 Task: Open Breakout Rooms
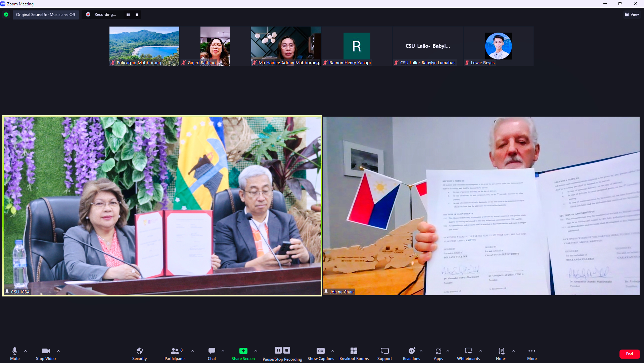[354, 351]
